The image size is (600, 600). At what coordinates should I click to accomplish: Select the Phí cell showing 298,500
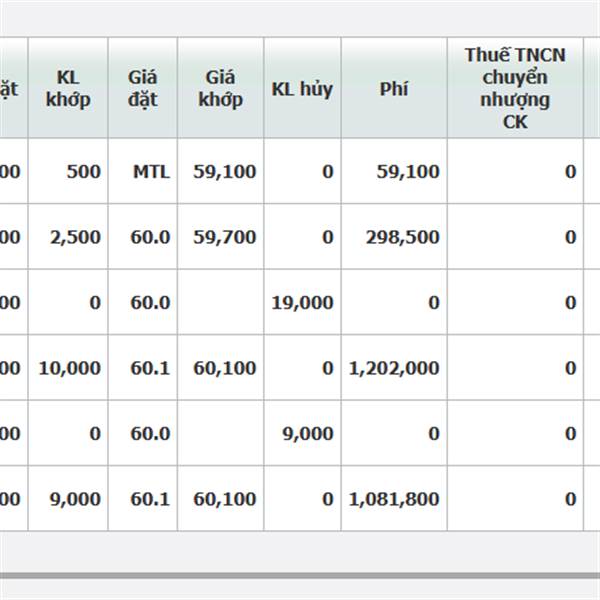click(394, 236)
